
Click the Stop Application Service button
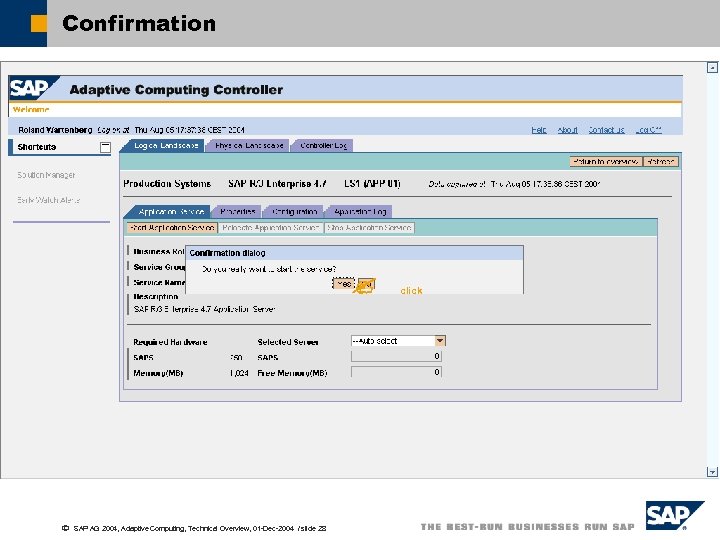[x=369, y=228]
